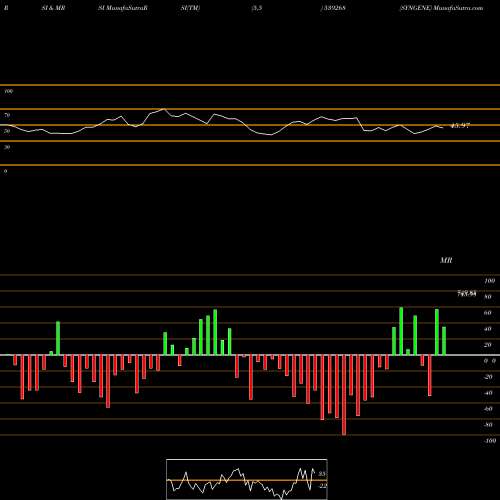The height and width of the screenshot is (500, 500).
Task: Click the last green bar of the MR histogram
Action: (x=444, y=341)
